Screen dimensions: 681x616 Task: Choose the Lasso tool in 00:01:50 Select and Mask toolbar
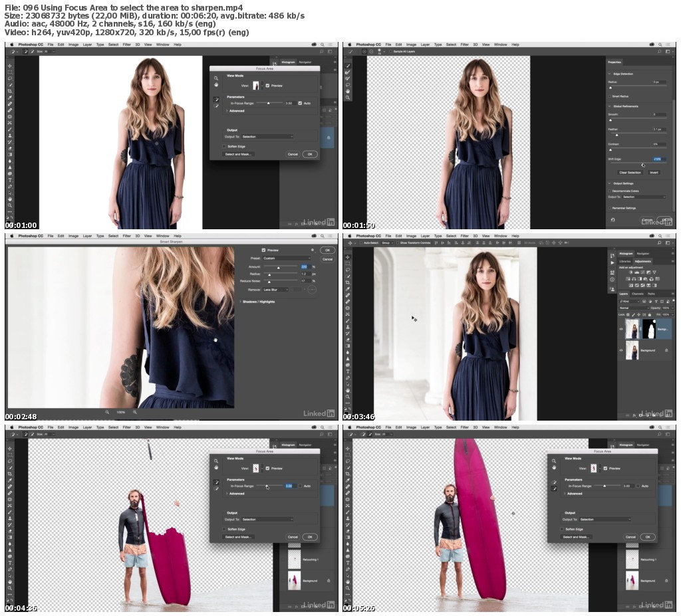tap(348, 84)
